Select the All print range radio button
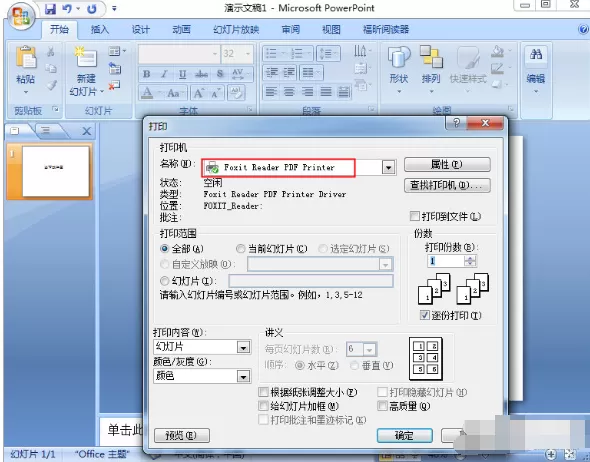This screenshot has width=590, height=462. (x=164, y=248)
